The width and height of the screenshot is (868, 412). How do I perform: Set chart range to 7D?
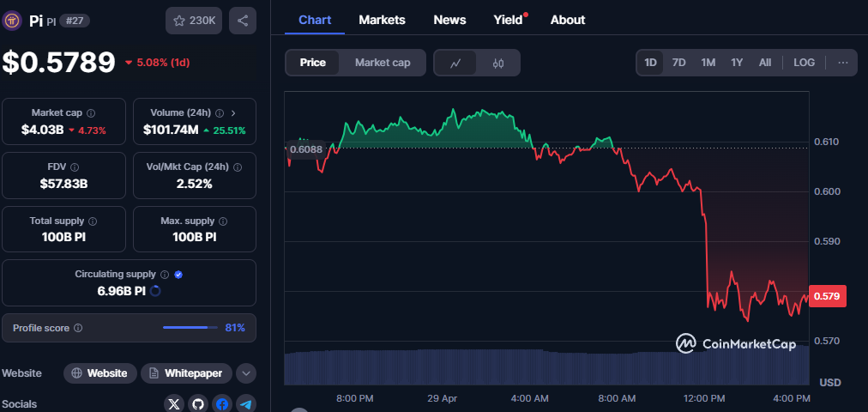click(x=678, y=63)
